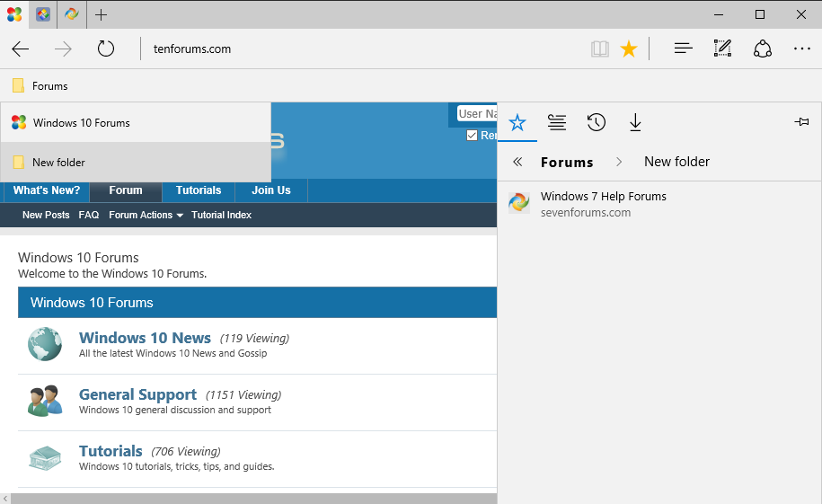
Task: Click the people icon beside General Support
Action: [45, 401]
